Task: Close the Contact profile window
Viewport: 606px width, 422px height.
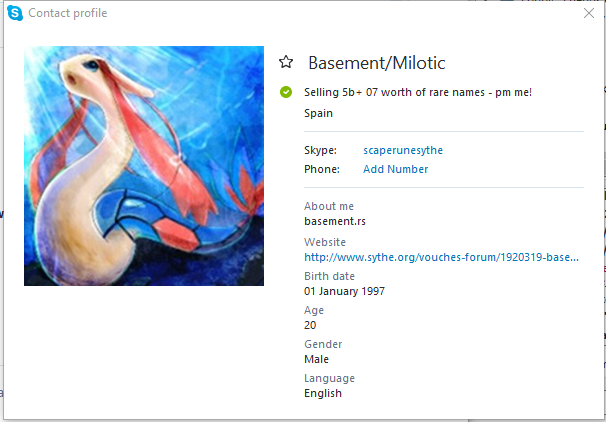Action: 589,13
